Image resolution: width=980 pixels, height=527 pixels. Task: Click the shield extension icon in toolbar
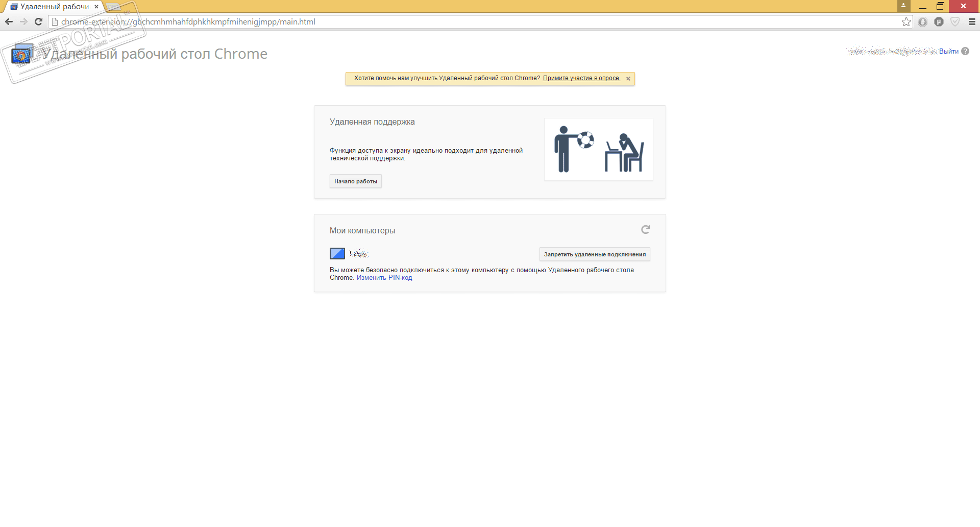(x=955, y=21)
